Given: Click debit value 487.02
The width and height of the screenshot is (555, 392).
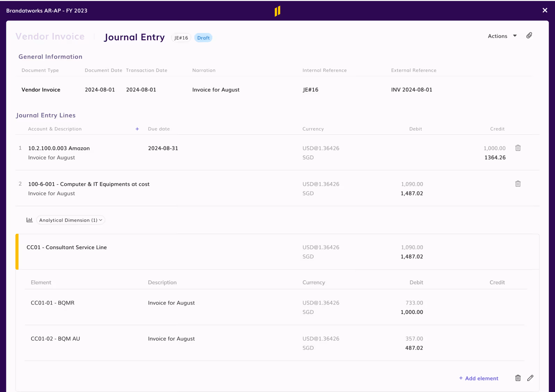Looking at the screenshot, I should (x=414, y=348).
